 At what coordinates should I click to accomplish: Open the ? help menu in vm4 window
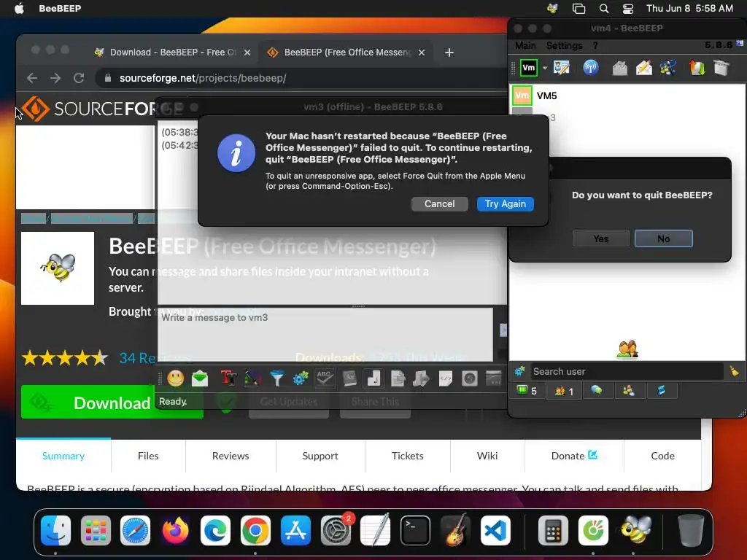(x=595, y=46)
